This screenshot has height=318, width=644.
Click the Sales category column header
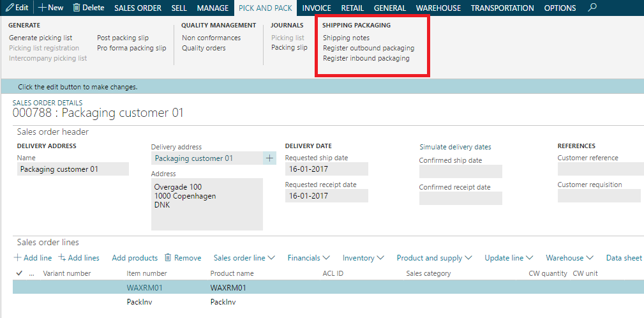pos(428,273)
